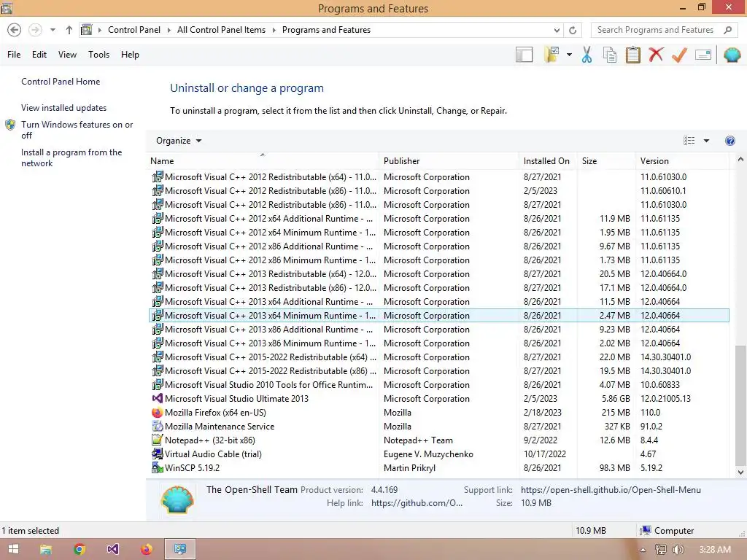Click the blue help question mark icon
The height and width of the screenshot is (560, 747).
tap(729, 141)
